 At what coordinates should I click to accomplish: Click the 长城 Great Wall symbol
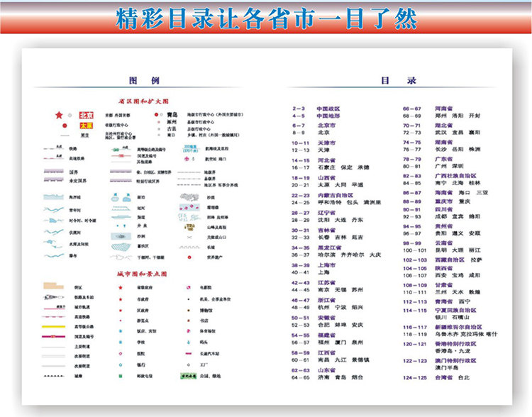189,247
